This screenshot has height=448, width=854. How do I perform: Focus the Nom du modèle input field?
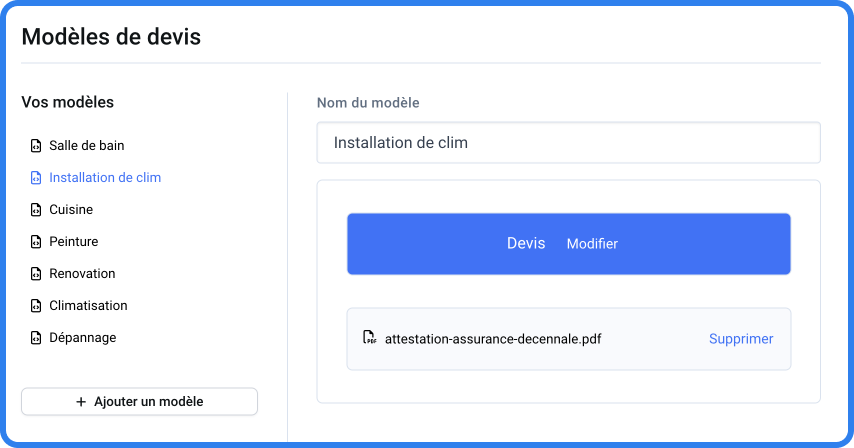(x=569, y=143)
